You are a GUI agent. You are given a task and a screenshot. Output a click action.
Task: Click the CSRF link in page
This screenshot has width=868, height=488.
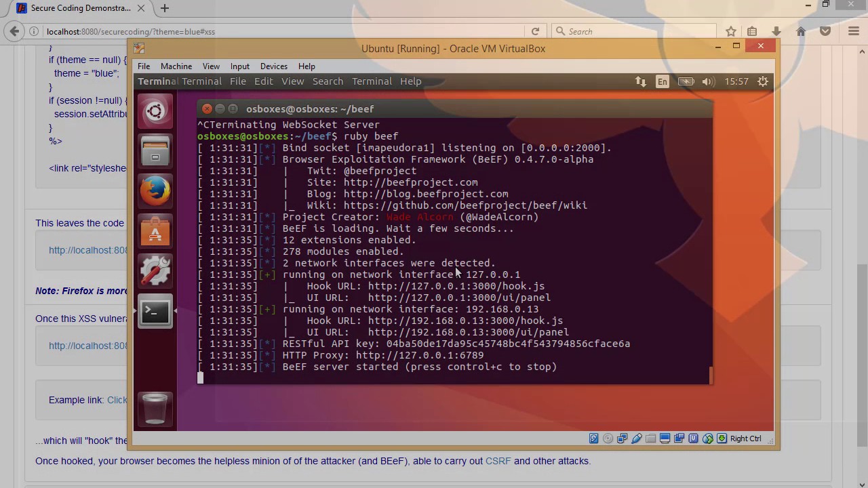coord(498,461)
